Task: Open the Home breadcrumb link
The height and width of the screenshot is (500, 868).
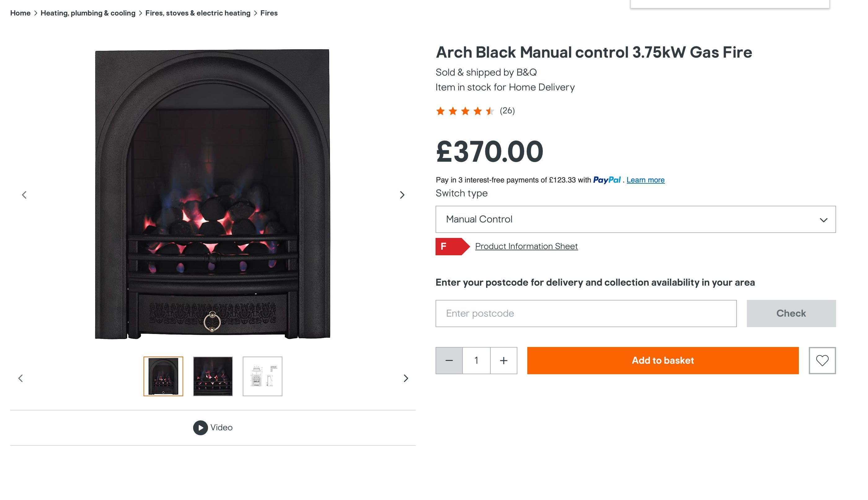Action: (20, 13)
